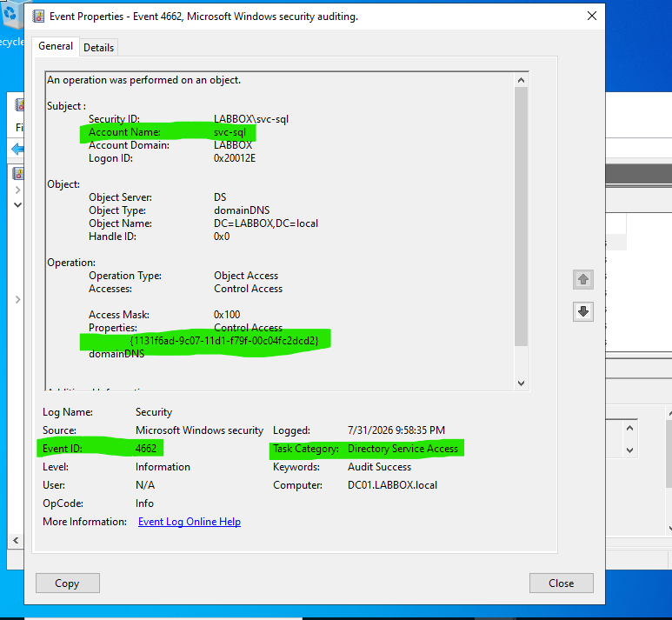
Task: Click the Close button
Action: pyautogui.click(x=561, y=583)
